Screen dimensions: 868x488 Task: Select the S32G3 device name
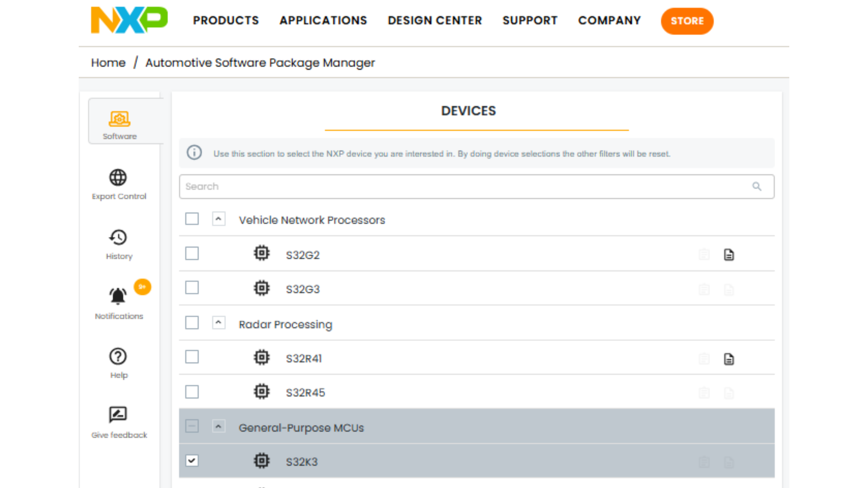[x=303, y=289]
